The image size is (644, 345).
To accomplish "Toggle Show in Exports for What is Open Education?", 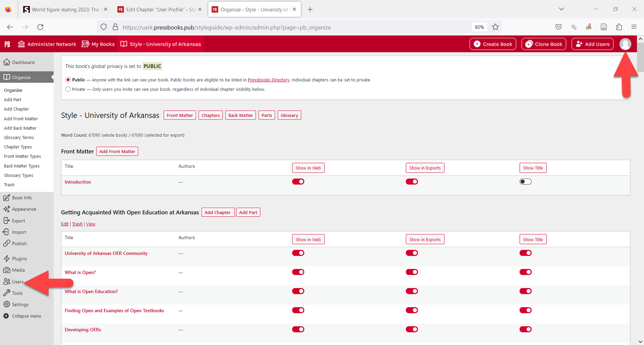I will 412,291.
